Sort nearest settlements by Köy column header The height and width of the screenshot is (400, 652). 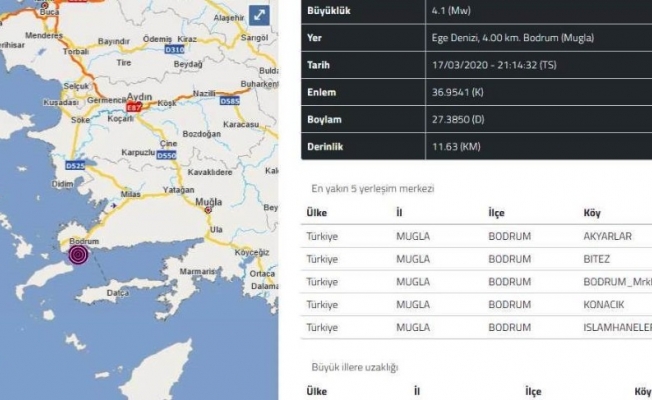pos(592,213)
